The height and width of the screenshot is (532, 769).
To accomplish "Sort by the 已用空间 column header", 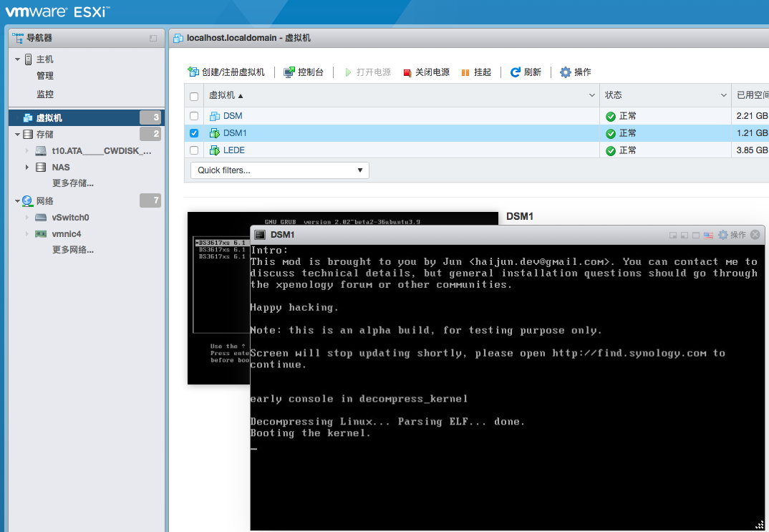I will point(753,95).
